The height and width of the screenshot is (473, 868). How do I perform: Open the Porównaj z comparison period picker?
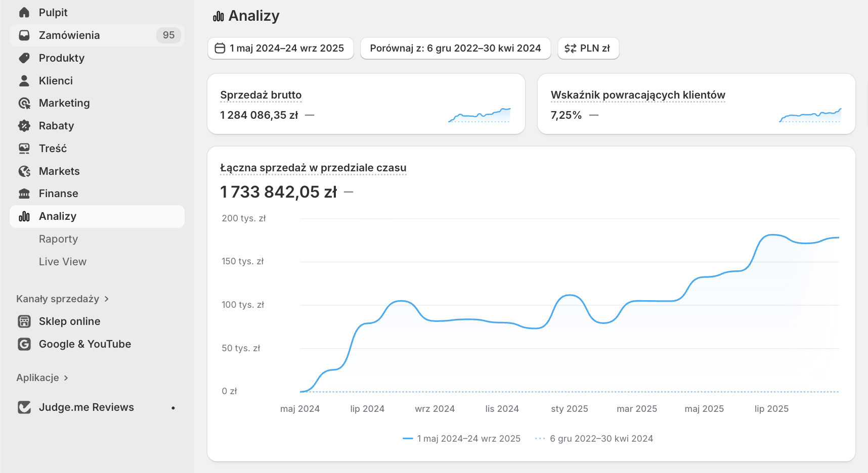click(x=455, y=49)
